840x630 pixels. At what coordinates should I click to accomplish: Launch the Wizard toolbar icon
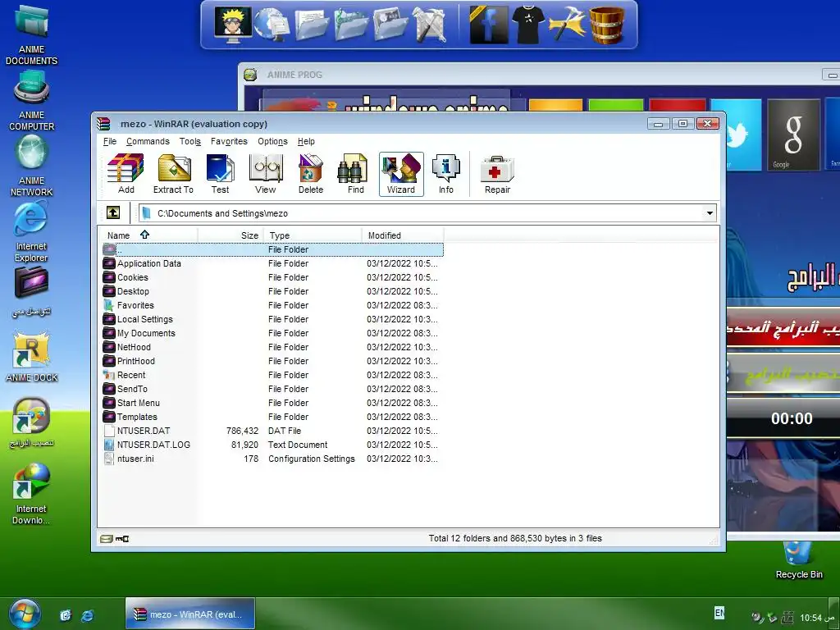tap(401, 174)
